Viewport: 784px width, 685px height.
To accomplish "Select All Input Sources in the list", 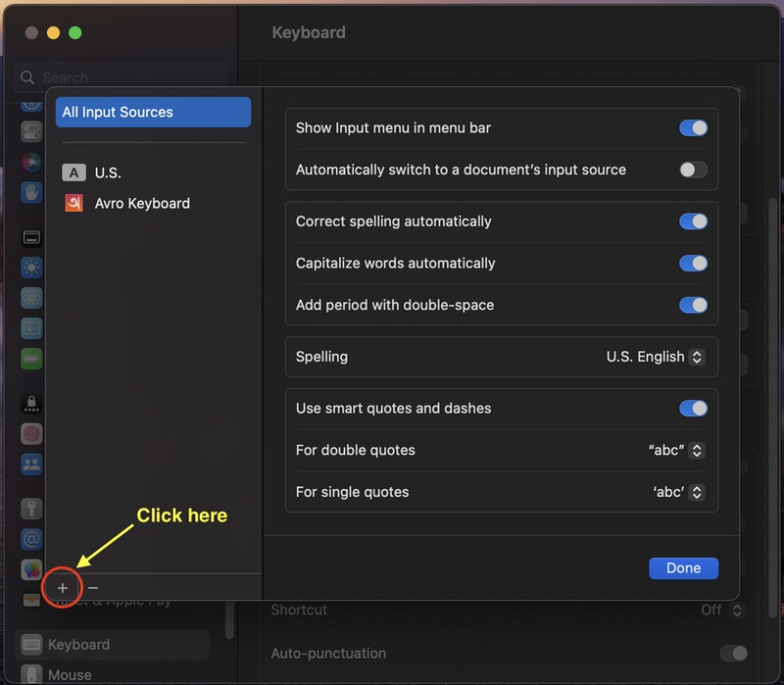I will pos(153,113).
